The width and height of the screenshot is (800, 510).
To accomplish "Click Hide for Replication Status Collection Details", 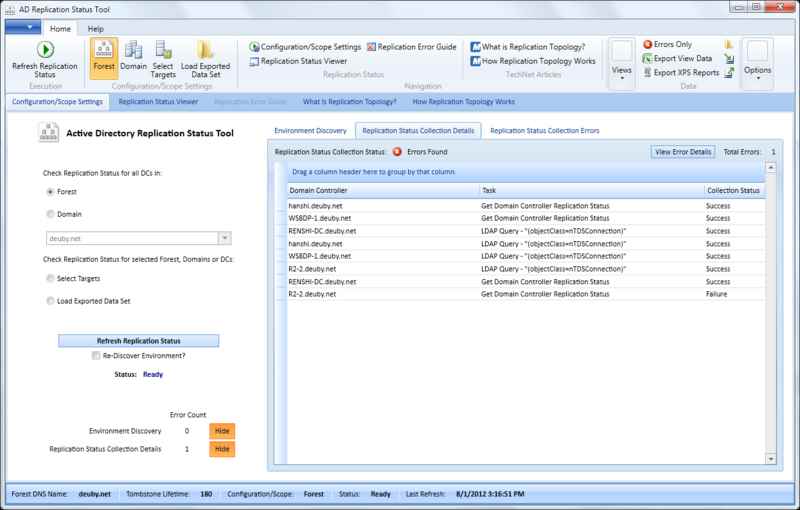I will (222, 449).
